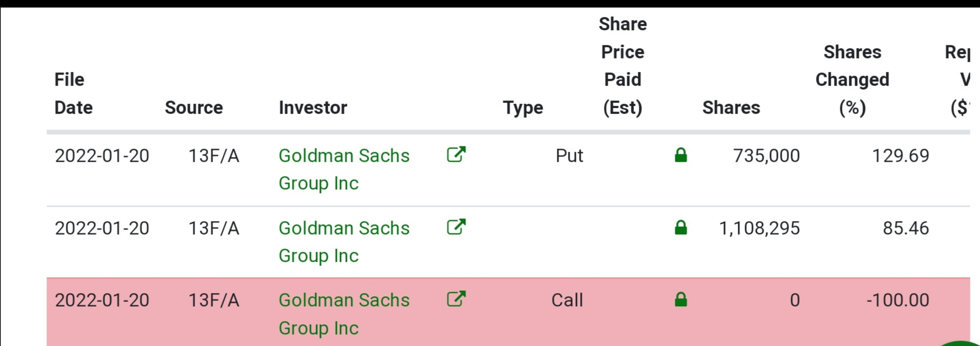Open Goldman Sachs link on the Call row
The width and height of the screenshot is (980, 346).
click(344, 313)
